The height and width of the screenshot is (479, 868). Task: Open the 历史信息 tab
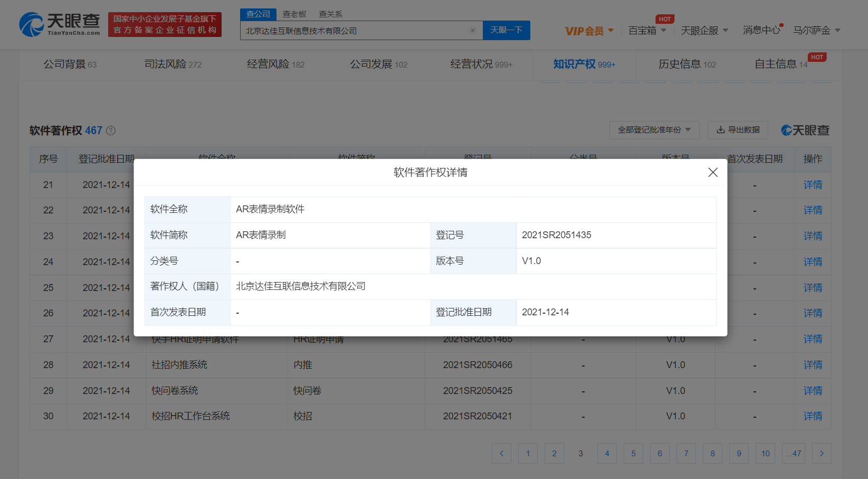coord(686,64)
